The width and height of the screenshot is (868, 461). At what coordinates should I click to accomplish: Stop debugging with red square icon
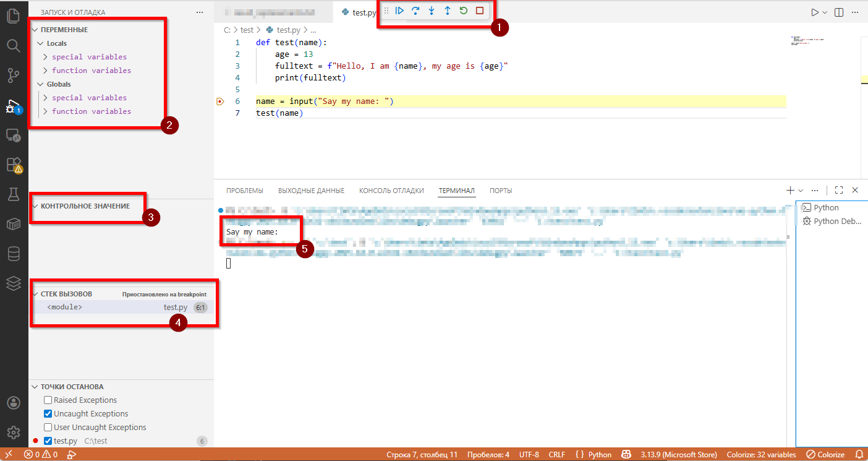click(480, 11)
